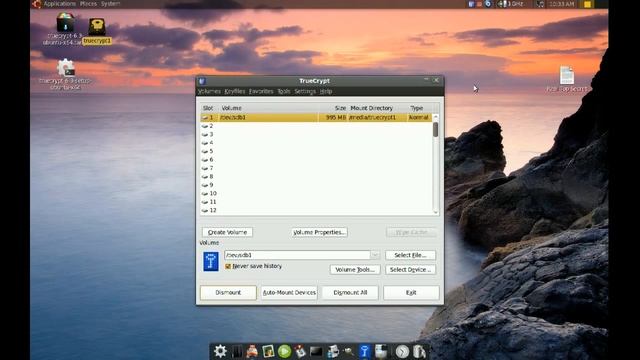The width and height of the screenshot is (640, 360).
Task: Open Volume Tools
Action: point(355,270)
